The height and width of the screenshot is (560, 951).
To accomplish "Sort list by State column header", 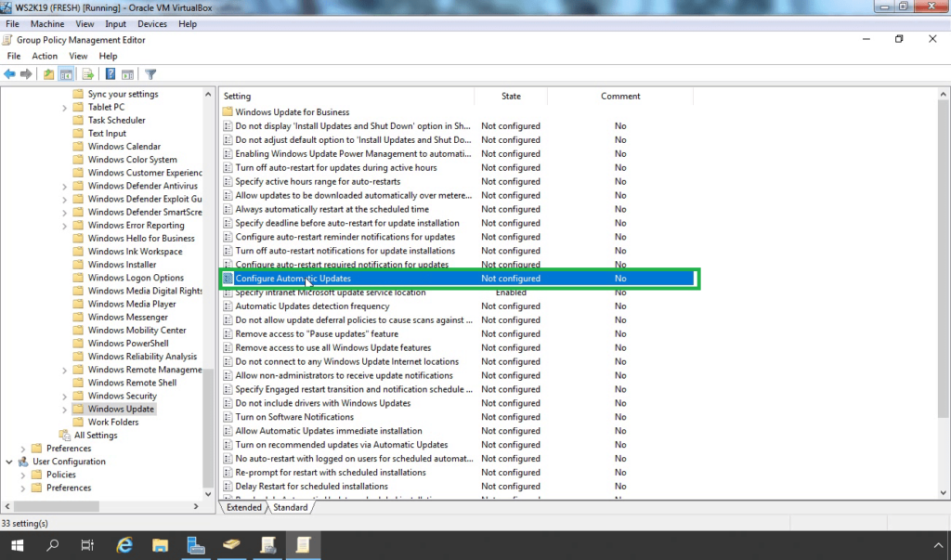I will [x=511, y=96].
